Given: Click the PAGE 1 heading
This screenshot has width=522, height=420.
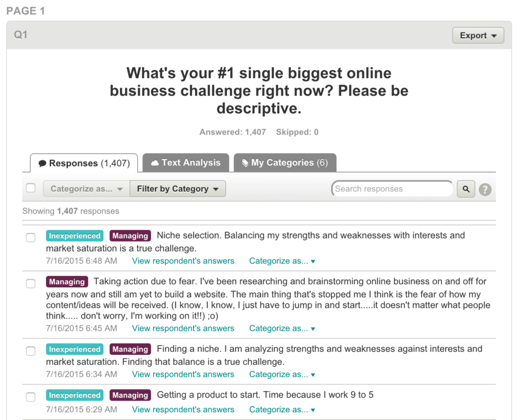Looking at the screenshot, I should click(x=25, y=11).
